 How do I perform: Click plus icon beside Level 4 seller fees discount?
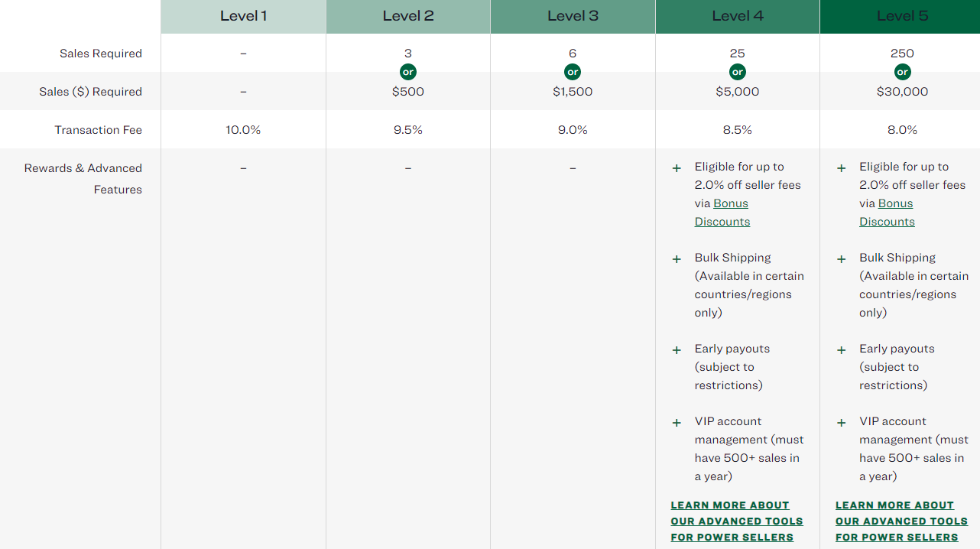(x=677, y=168)
